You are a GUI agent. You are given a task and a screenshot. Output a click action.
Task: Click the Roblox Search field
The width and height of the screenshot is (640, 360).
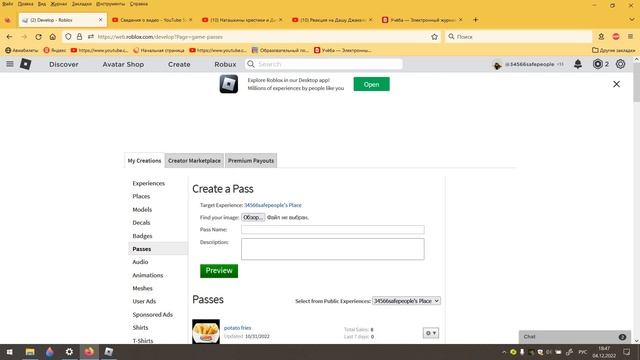pyautogui.click(x=324, y=64)
